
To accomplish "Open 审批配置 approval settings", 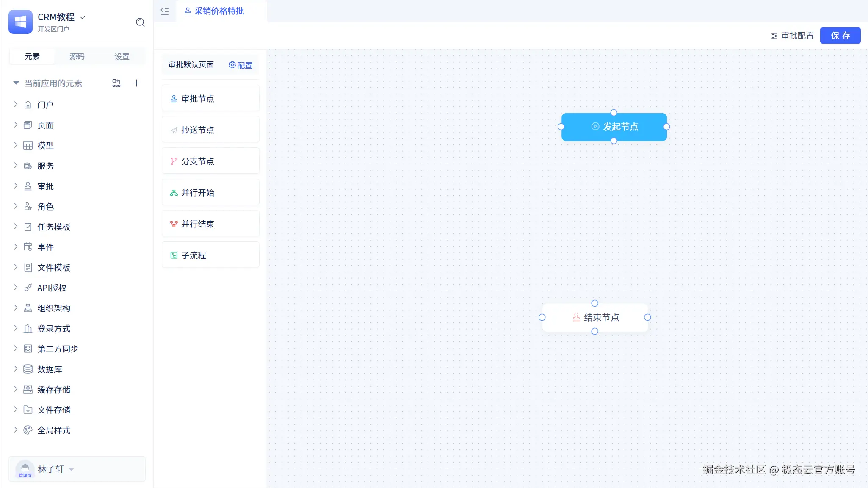I will pyautogui.click(x=792, y=36).
